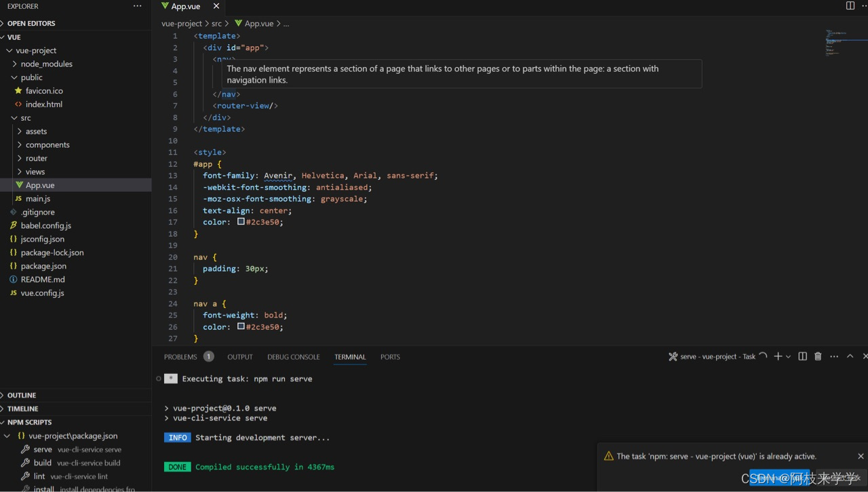Viewport: 868px width, 492px height.
Task: Click the Vue icon beside App.vue in explorer
Action: point(19,185)
